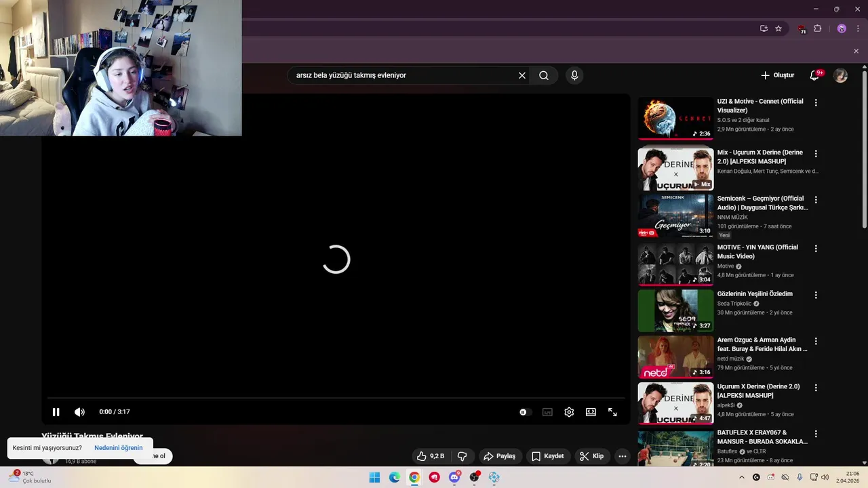Open the Discord icon in the taskbar
Screen dimensions: 868x488
click(454, 477)
